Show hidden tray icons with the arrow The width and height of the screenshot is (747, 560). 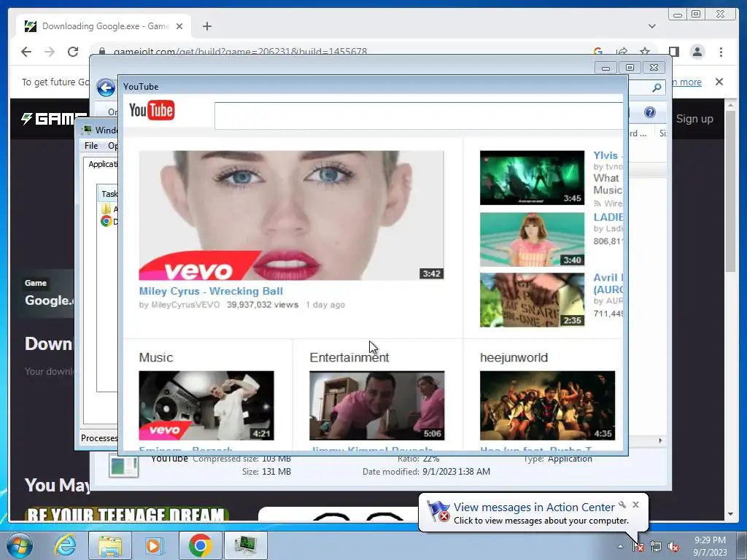[620, 547]
